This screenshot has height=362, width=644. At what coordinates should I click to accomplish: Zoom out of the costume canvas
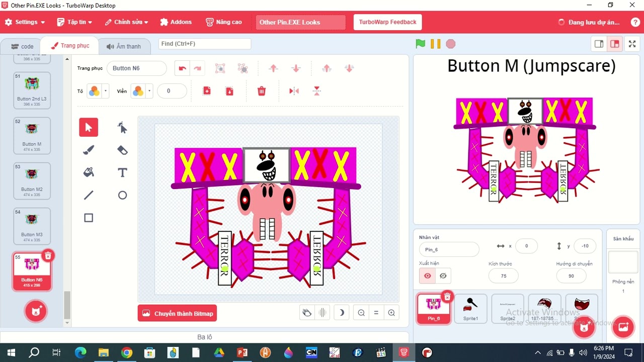[x=361, y=313]
